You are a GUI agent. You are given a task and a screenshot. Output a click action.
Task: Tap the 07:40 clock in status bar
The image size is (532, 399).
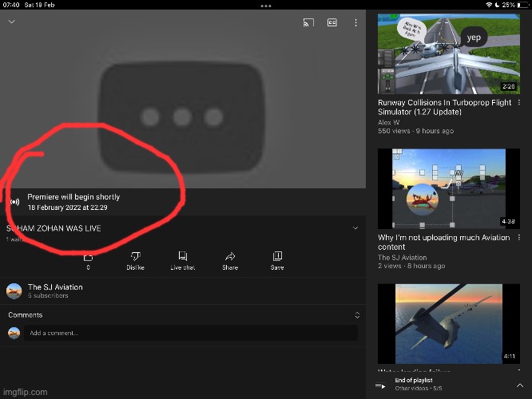click(11, 5)
